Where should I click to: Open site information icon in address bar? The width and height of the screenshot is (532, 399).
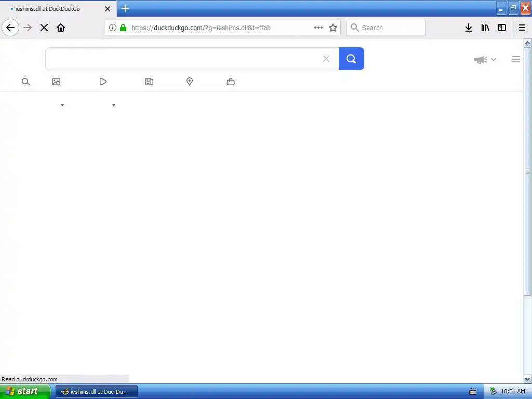click(113, 28)
